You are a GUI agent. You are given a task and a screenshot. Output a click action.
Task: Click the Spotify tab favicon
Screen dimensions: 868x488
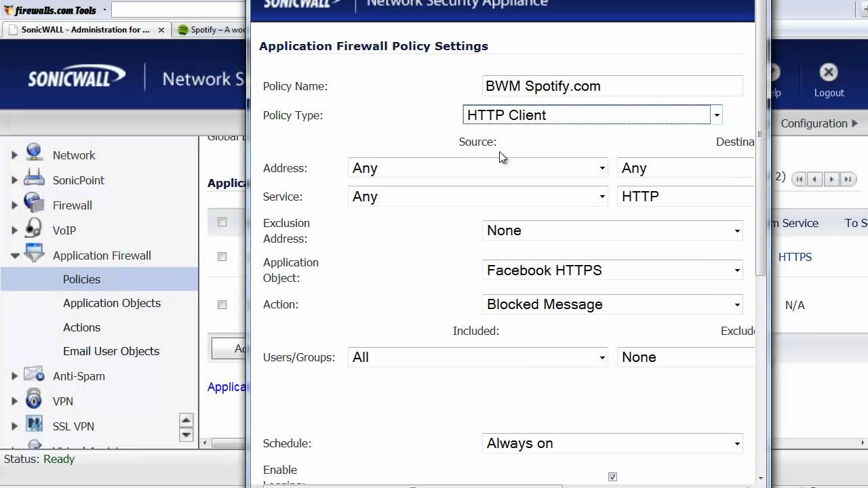182,30
